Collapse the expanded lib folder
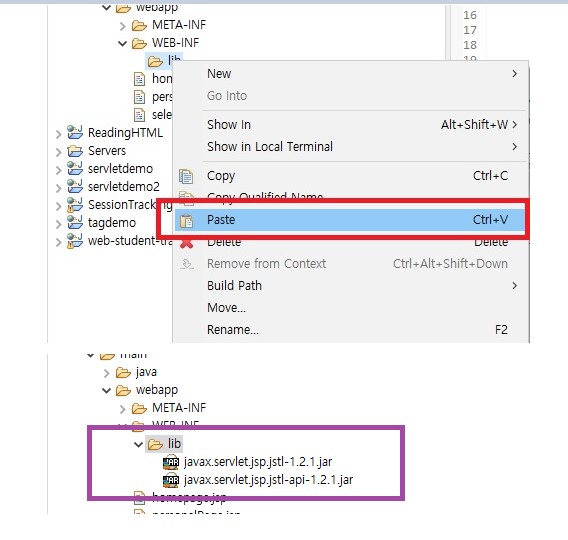Image resolution: width=568 pixels, height=540 pixels. 138,444
